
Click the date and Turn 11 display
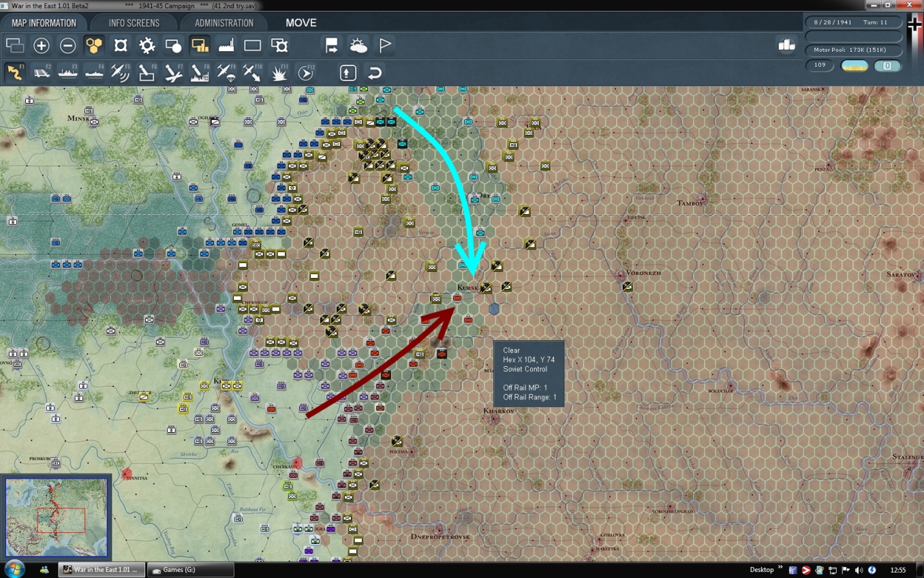click(x=854, y=22)
